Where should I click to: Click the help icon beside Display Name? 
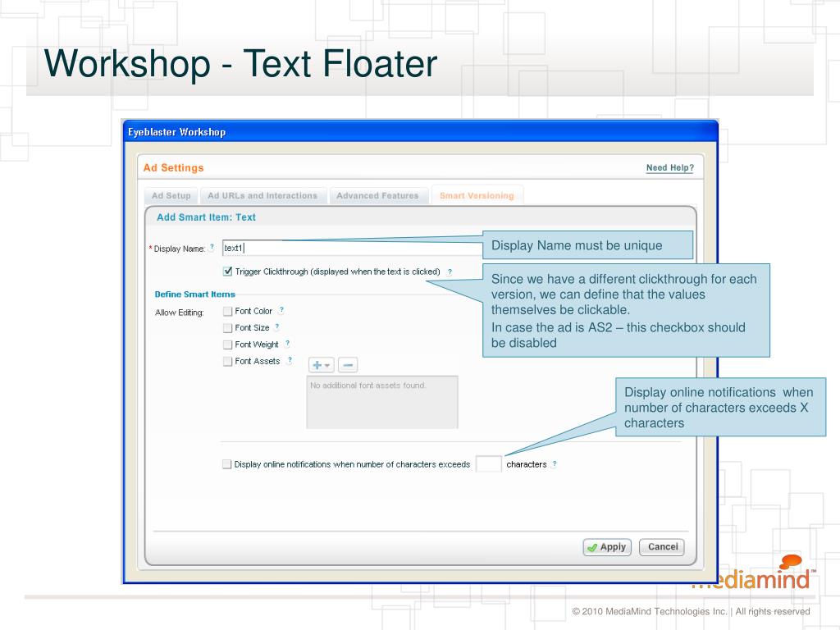tap(212, 248)
